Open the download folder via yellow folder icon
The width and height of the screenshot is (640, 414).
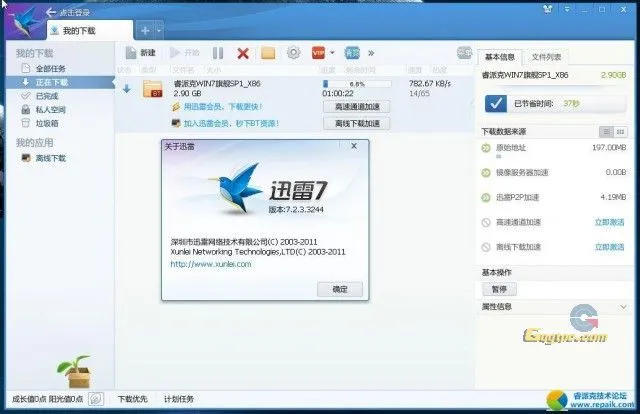tap(268, 53)
